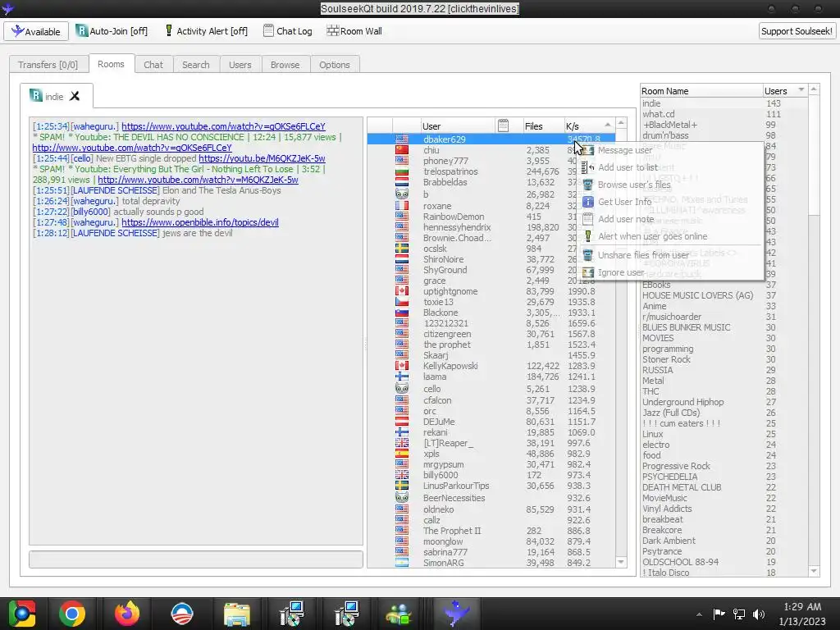
Task: Open the Room Wall
Action: tap(354, 31)
